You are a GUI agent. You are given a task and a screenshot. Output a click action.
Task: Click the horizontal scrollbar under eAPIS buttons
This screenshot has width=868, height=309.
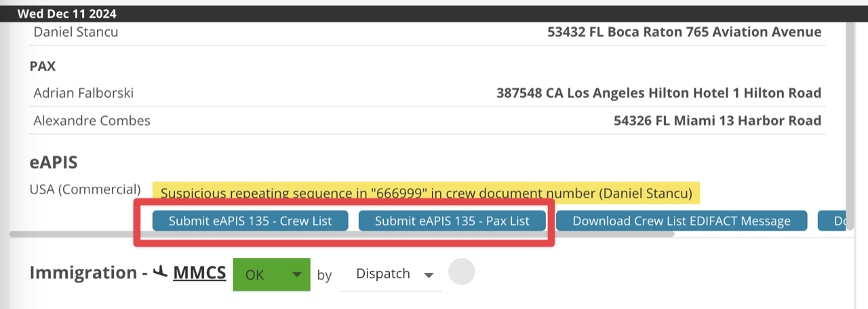(x=339, y=234)
